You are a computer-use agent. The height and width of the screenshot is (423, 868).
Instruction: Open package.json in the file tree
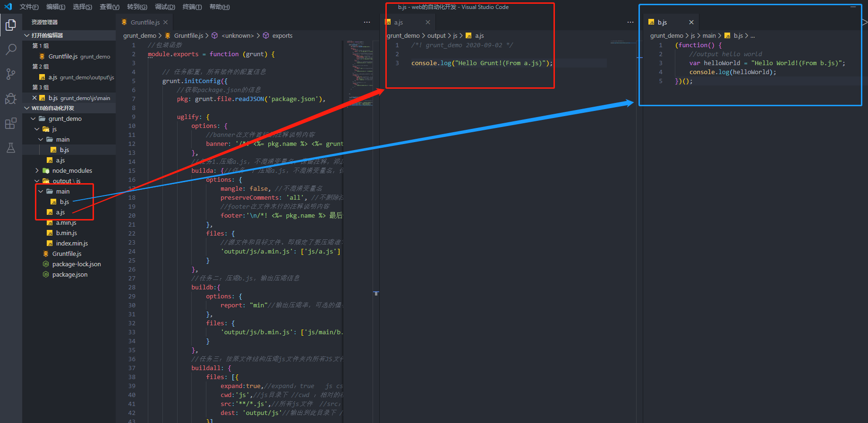tap(69, 274)
